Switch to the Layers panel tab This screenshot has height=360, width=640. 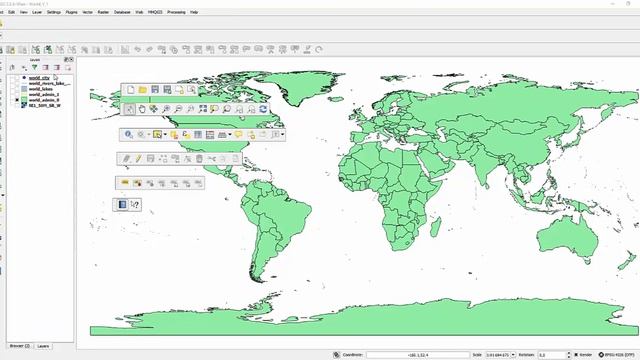click(43, 346)
